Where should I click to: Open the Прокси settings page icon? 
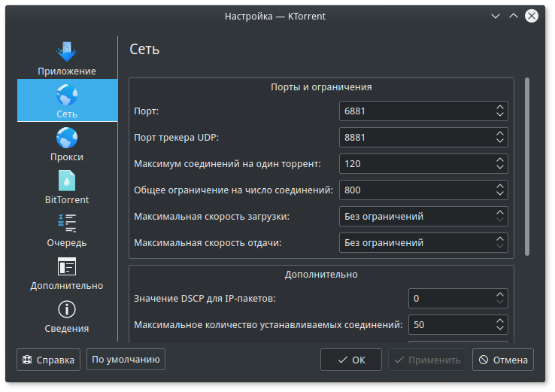(x=67, y=138)
